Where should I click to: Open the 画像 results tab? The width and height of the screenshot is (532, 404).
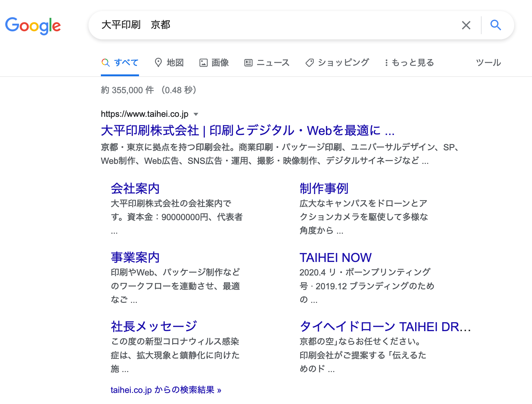pyautogui.click(x=214, y=63)
